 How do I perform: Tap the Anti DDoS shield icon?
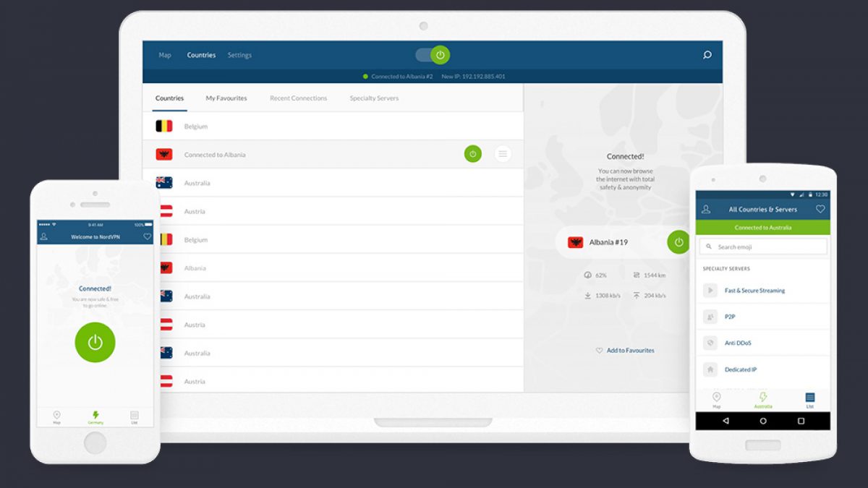coord(710,343)
